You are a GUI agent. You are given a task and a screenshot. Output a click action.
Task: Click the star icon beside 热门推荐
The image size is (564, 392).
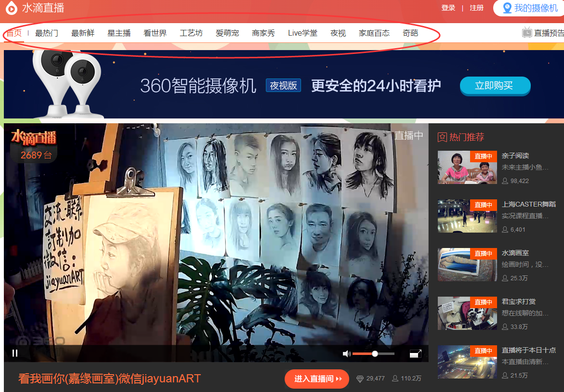click(442, 137)
